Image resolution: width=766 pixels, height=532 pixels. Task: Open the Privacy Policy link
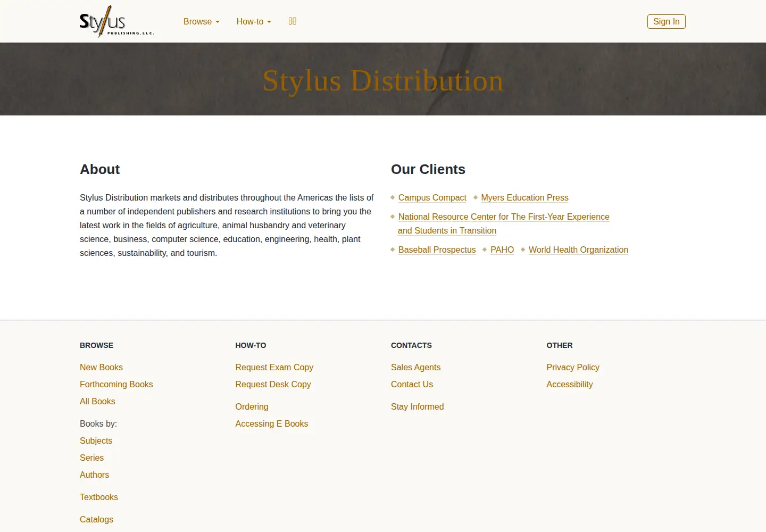tap(572, 367)
